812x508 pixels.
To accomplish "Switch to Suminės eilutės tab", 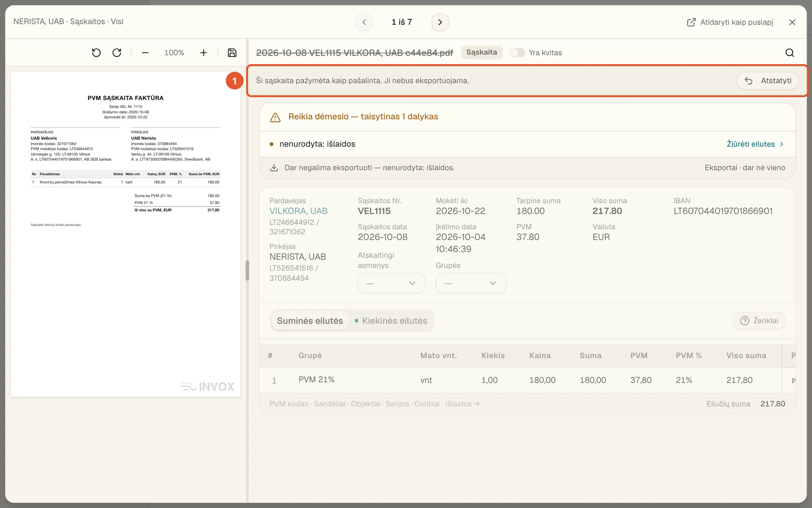I will click(310, 321).
